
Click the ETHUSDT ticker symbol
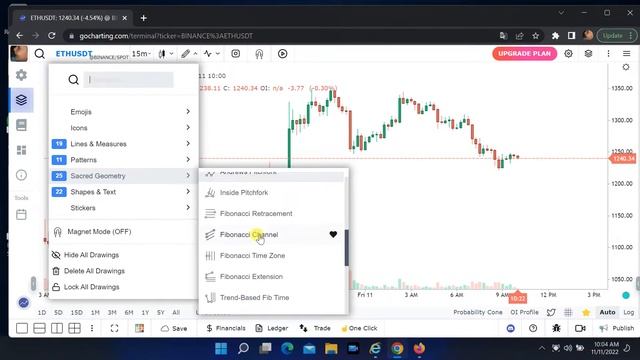click(74, 53)
